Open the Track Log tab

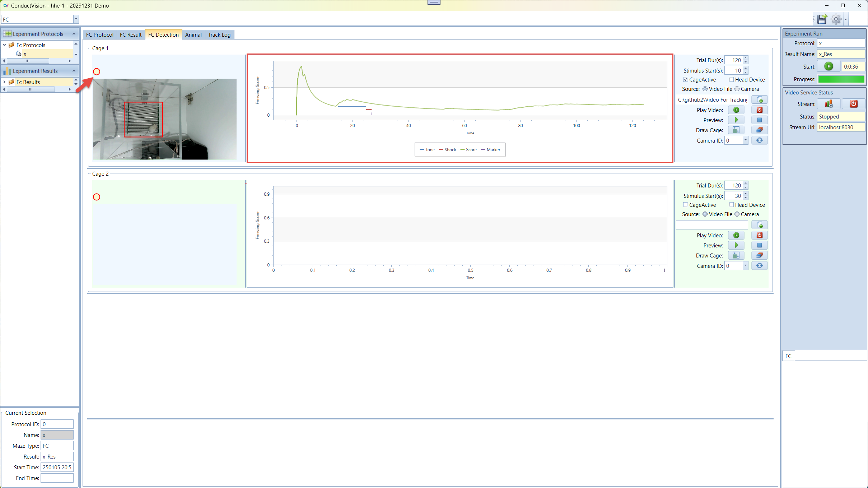click(x=219, y=35)
